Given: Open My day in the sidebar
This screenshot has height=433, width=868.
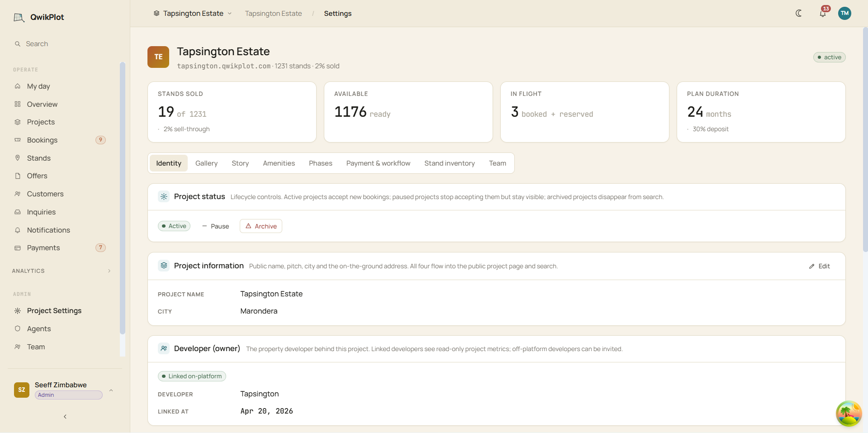Looking at the screenshot, I should (x=62, y=86).
